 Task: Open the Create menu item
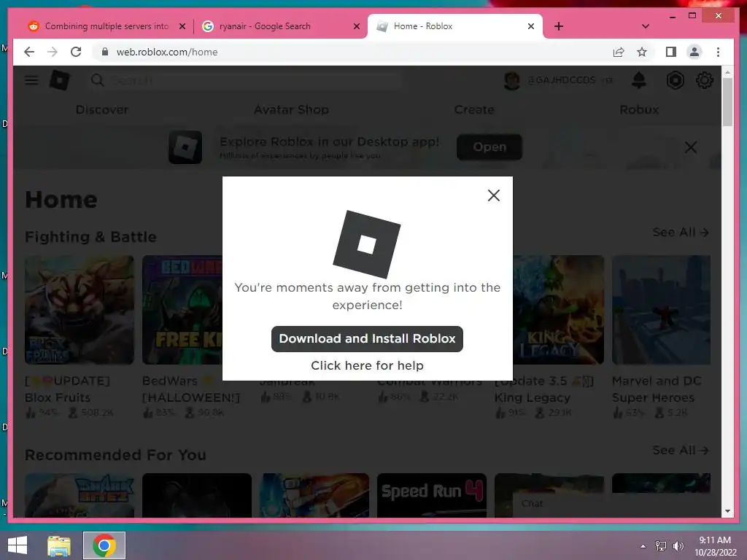tap(474, 109)
